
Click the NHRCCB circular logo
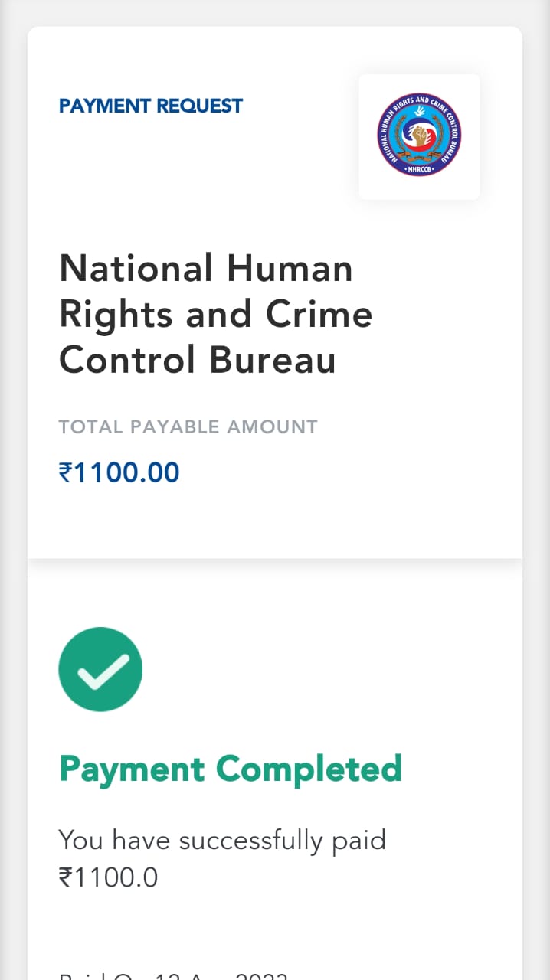click(x=419, y=137)
